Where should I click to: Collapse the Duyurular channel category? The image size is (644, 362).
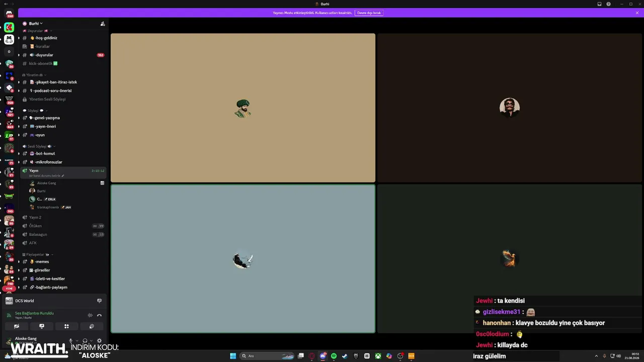(x=38, y=31)
